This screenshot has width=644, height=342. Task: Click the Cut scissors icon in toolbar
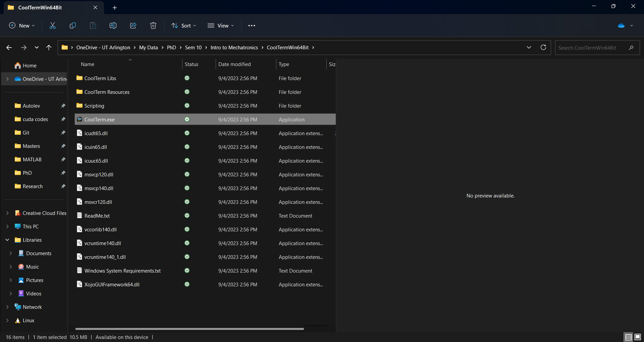tap(53, 25)
